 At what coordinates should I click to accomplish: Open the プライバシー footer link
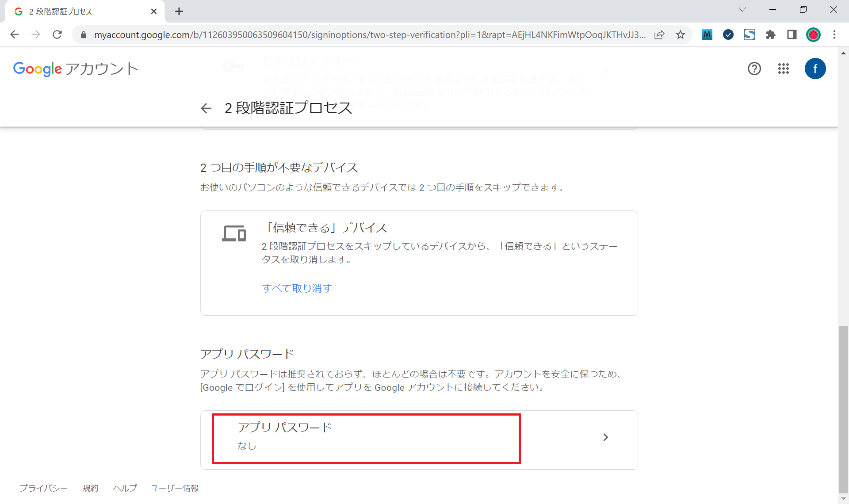[x=43, y=488]
